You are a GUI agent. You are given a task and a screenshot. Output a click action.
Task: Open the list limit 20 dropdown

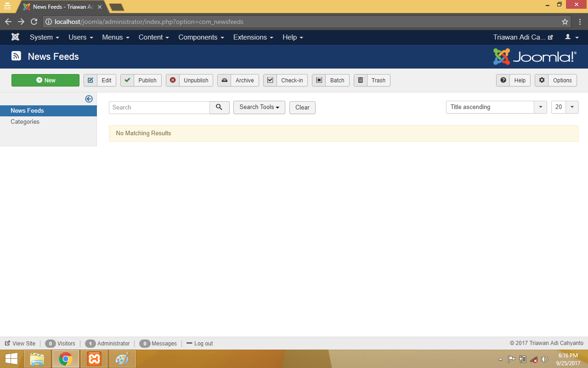click(565, 107)
